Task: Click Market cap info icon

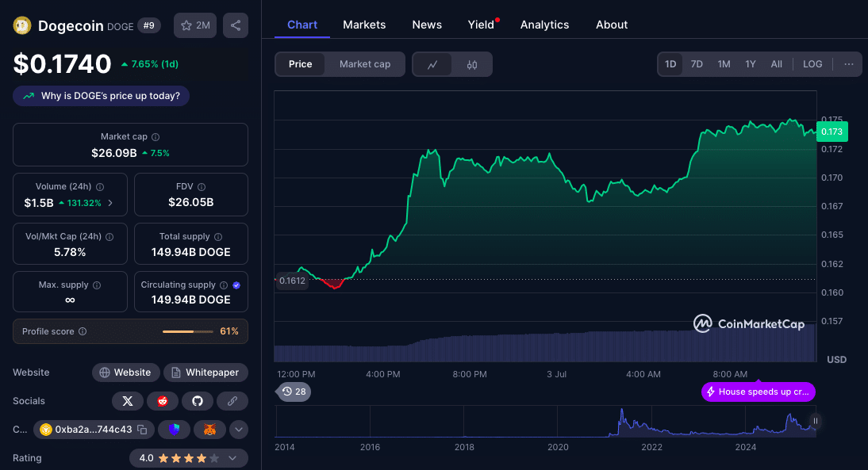Action: (x=156, y=136)
